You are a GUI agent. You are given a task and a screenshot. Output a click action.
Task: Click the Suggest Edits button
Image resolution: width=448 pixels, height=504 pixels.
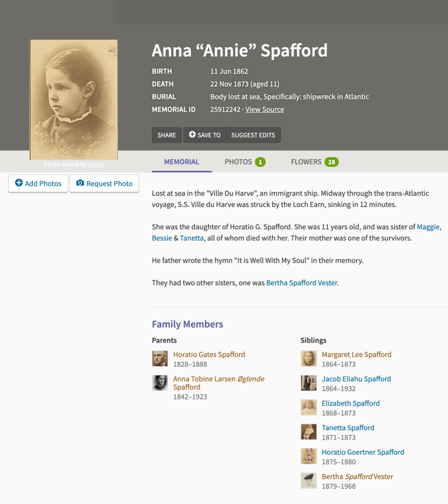point(253,135)
